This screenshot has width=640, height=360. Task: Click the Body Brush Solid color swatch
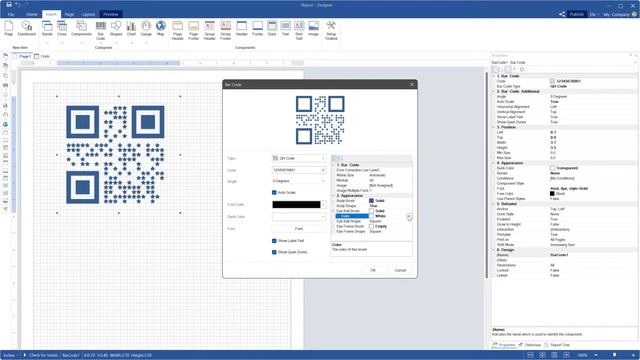371,201
